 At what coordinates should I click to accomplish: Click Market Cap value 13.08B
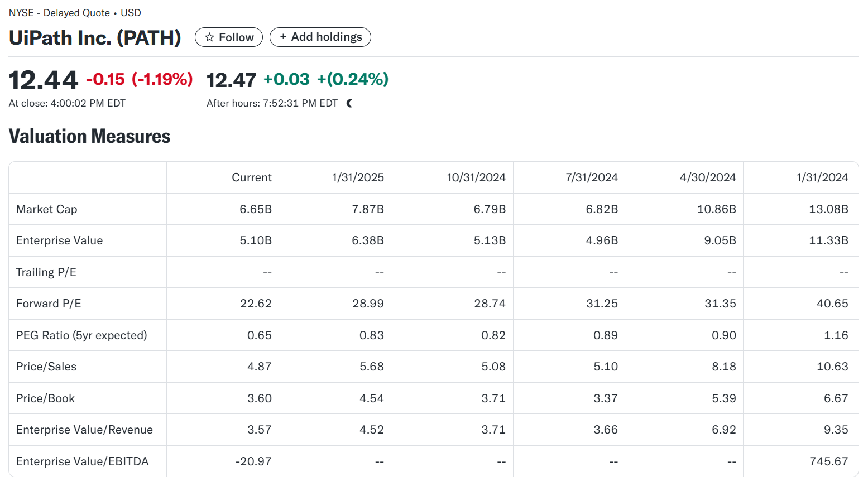(828, 209)
